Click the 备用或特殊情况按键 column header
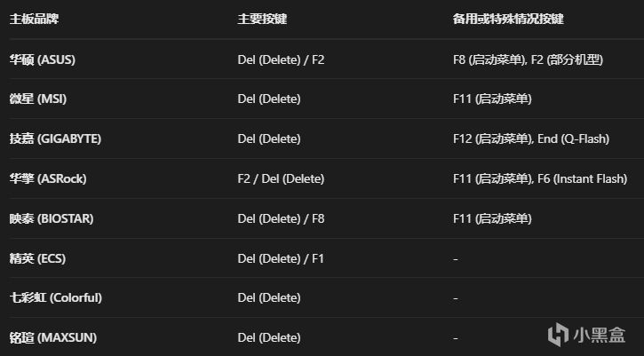This screenshot has width=644, height=356. click(508, 19)
